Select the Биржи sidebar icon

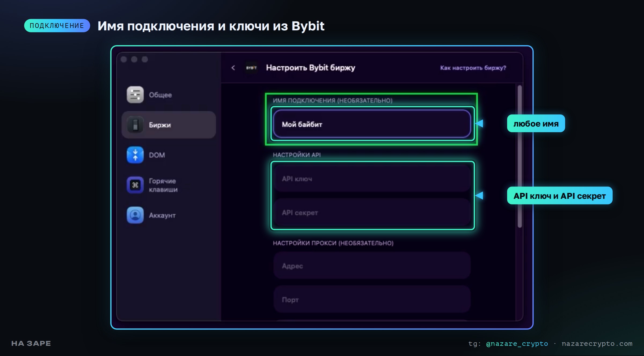pyautogui.click(x=135, y=125)
